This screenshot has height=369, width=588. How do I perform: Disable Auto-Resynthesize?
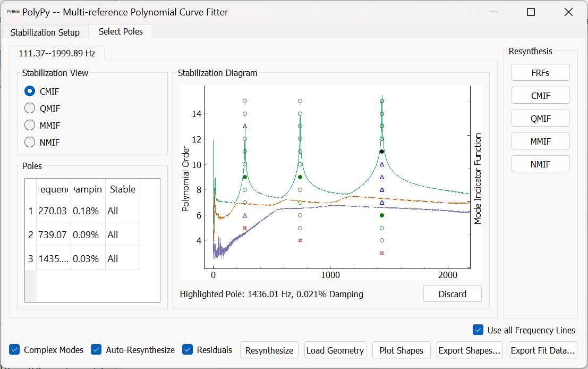point(96,350)
